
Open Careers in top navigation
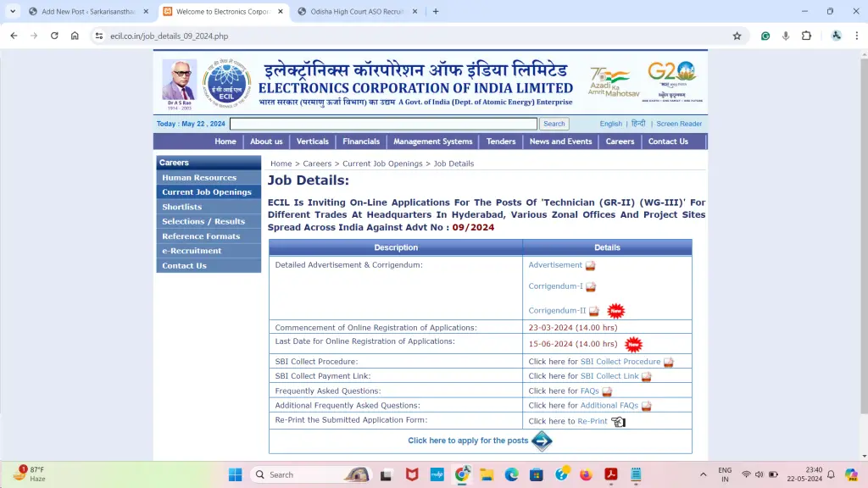click(x=620, y=141)
